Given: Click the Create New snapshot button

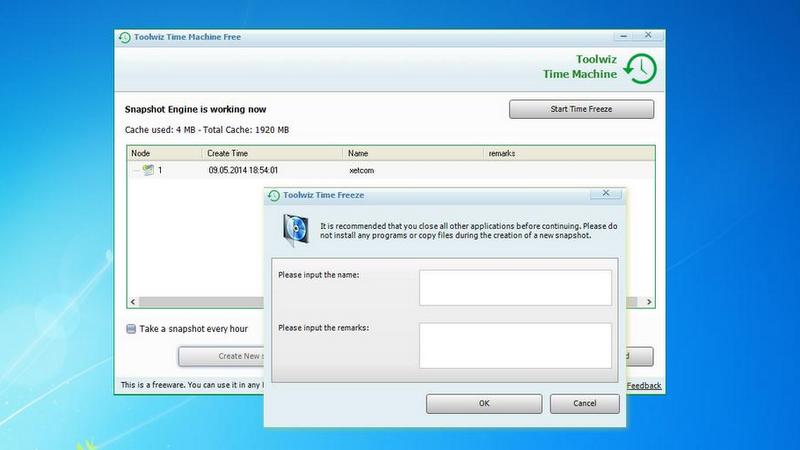Looking at the screenshot, I should click(x=221, y=356).
